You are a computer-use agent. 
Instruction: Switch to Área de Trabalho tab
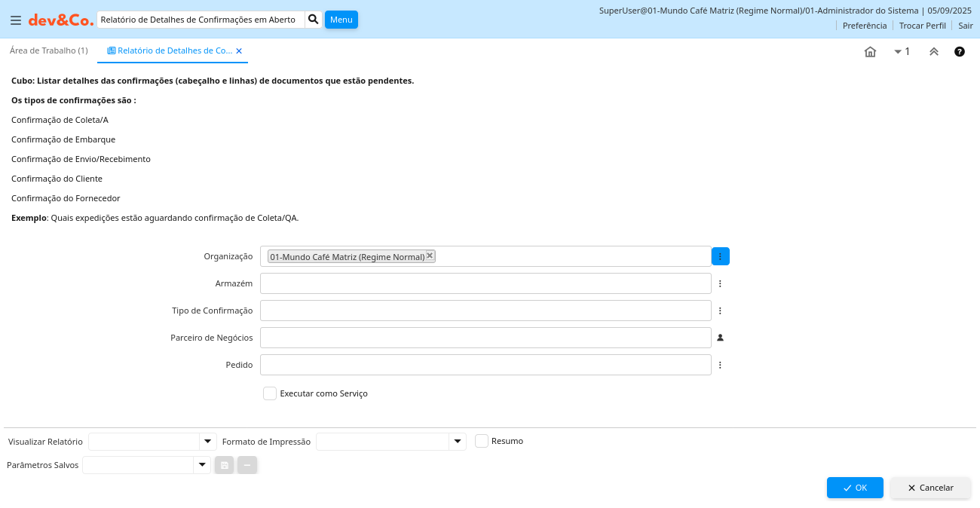[48, 50]
